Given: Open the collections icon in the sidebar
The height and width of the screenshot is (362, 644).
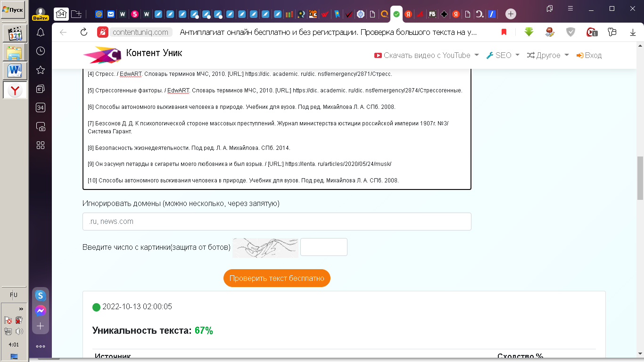Looking at the screenshot, I should tap(41, 89).
